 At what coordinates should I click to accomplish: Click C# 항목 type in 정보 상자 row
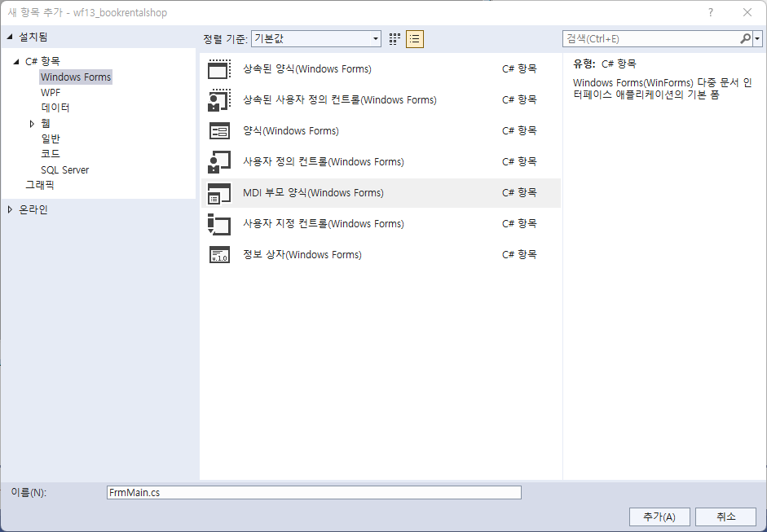tap(519, 255)
